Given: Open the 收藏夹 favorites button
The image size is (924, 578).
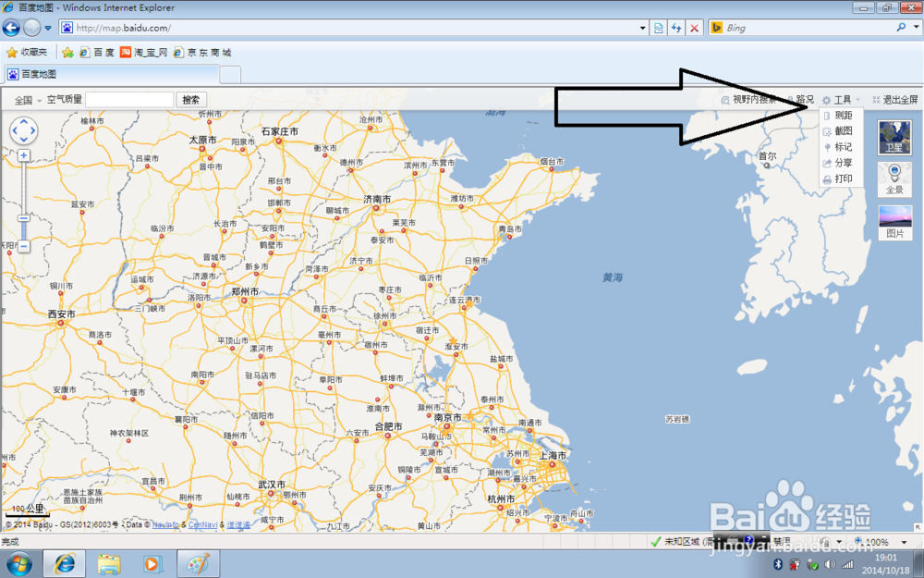Looking at the screenshot, I should tap(27, 53).
